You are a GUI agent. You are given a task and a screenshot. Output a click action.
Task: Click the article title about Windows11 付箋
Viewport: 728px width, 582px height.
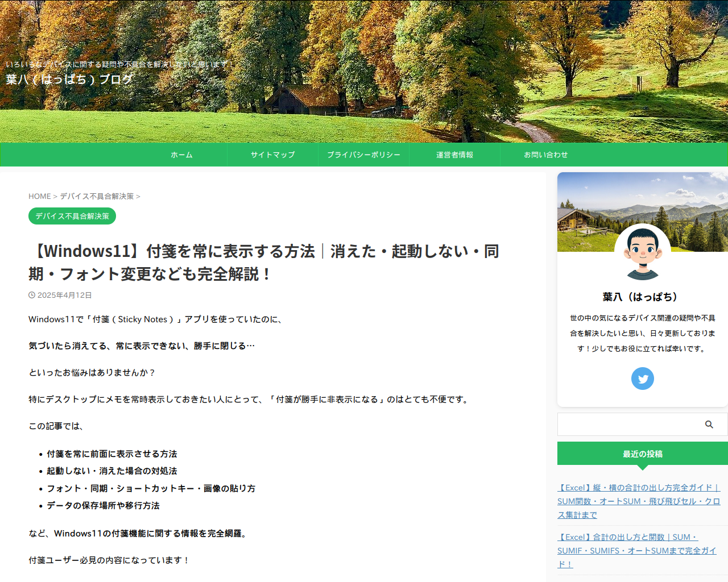pyautogui.click(x=264, y=263)
